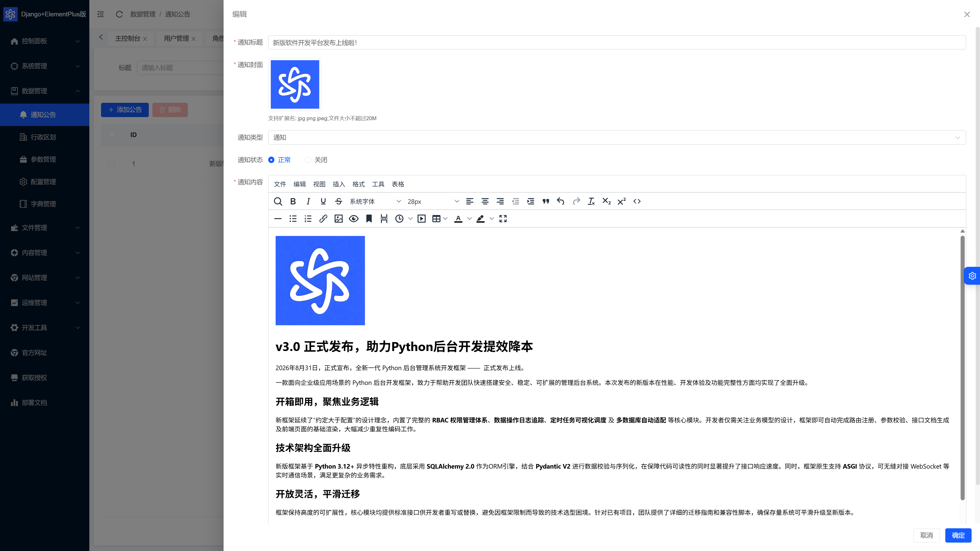Screen dimensions: 980x551
Task: Open 字典管理 in sidebar
Action: (45, 204)
